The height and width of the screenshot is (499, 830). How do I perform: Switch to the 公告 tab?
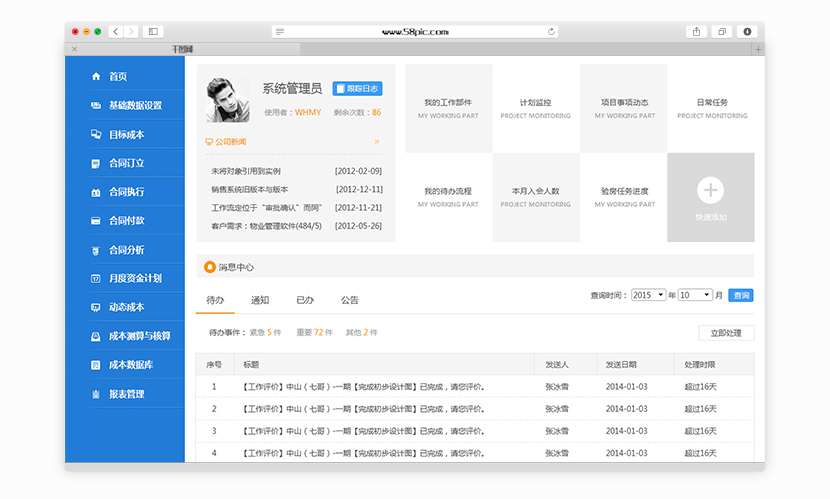pos(349,301)
